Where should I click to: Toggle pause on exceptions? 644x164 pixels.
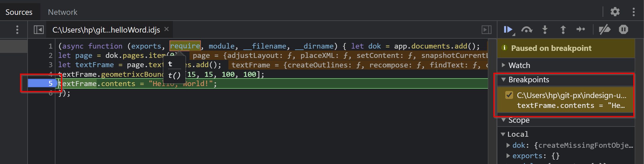tap(623, 29)
